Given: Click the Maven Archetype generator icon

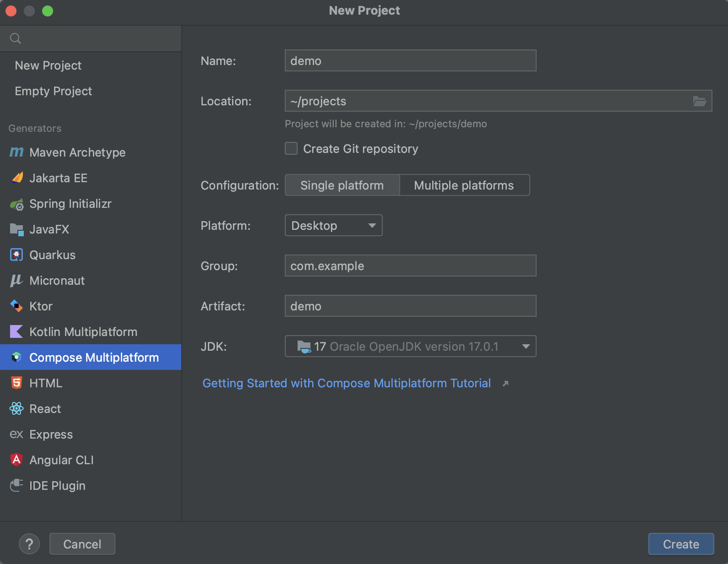Looking at the screenshot, I should (x=16, y=152).
